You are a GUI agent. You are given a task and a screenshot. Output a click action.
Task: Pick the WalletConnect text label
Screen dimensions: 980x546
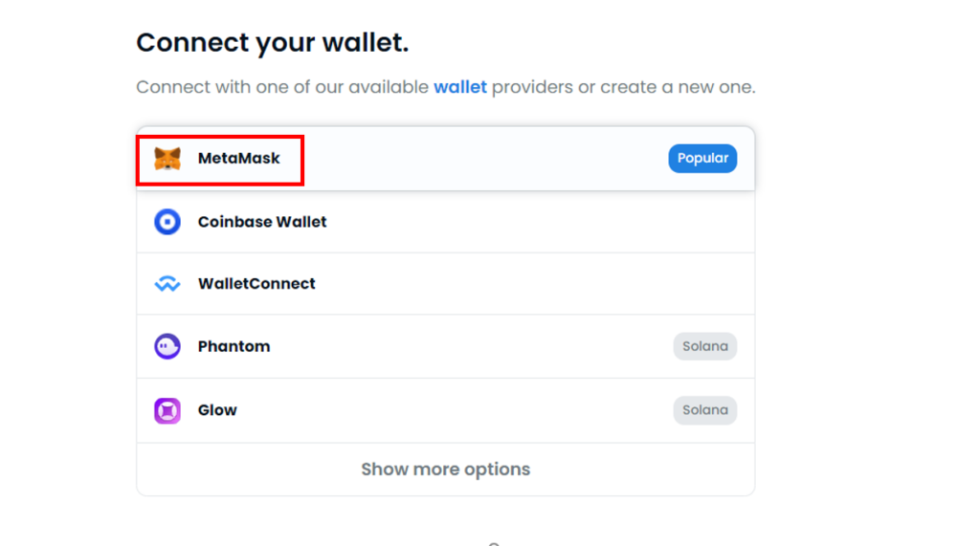(x=256, y=284)
